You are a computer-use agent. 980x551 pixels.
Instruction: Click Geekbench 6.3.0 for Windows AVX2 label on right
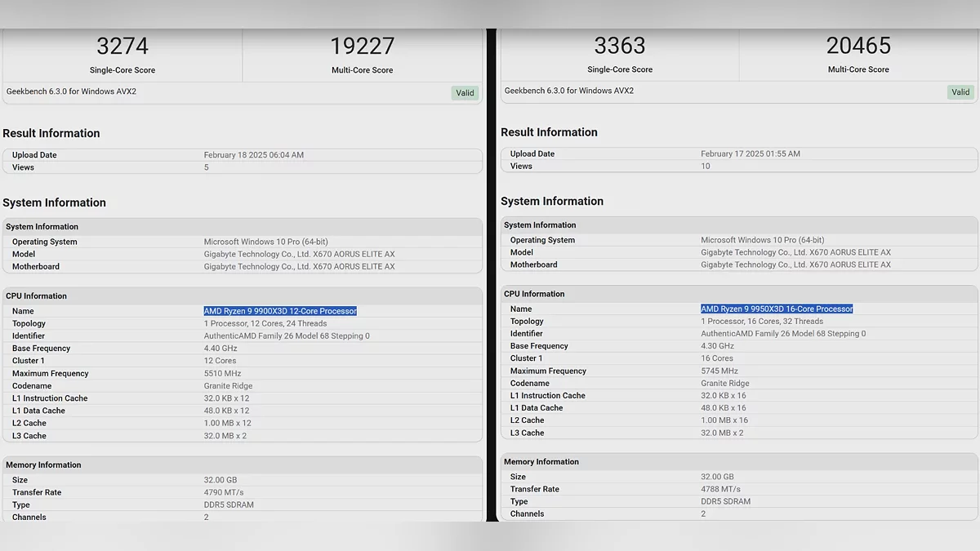coord(569,91)
